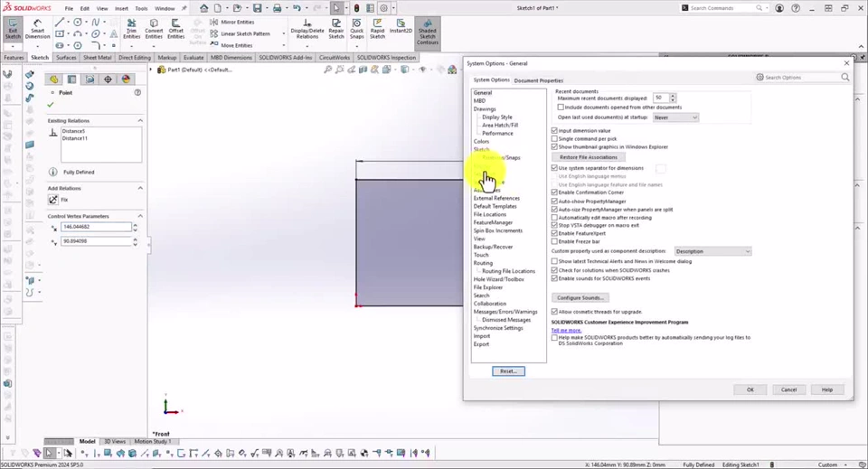Click the Fix relation icon
Screen dimensions: 868x469
[53, 200]
